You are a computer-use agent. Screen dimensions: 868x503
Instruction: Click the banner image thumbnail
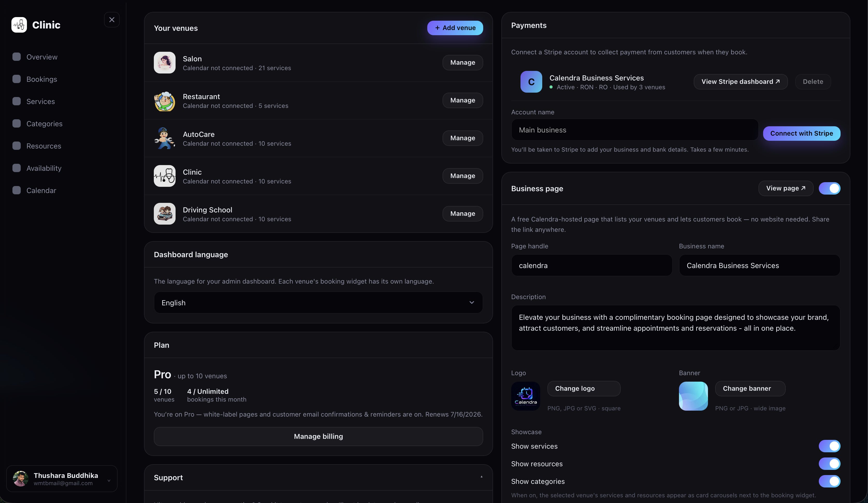pyautogui.click(x=693, y=396)
